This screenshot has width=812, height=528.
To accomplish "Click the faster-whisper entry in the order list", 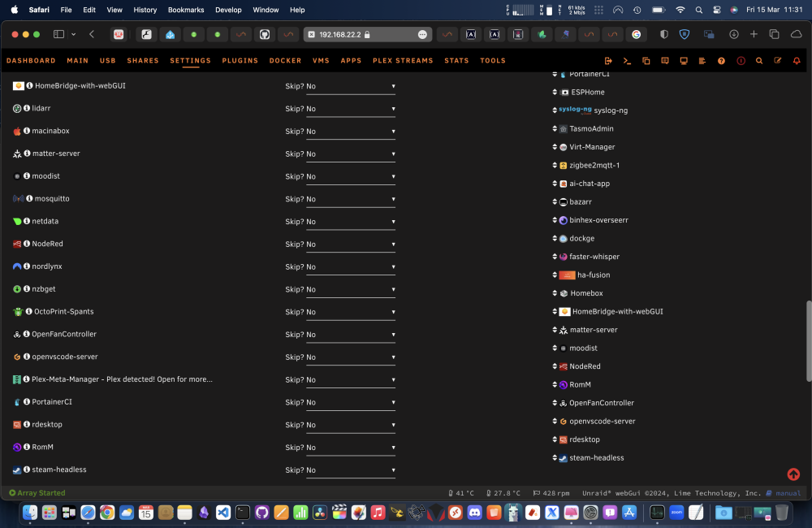I will (x=586, y=257).
